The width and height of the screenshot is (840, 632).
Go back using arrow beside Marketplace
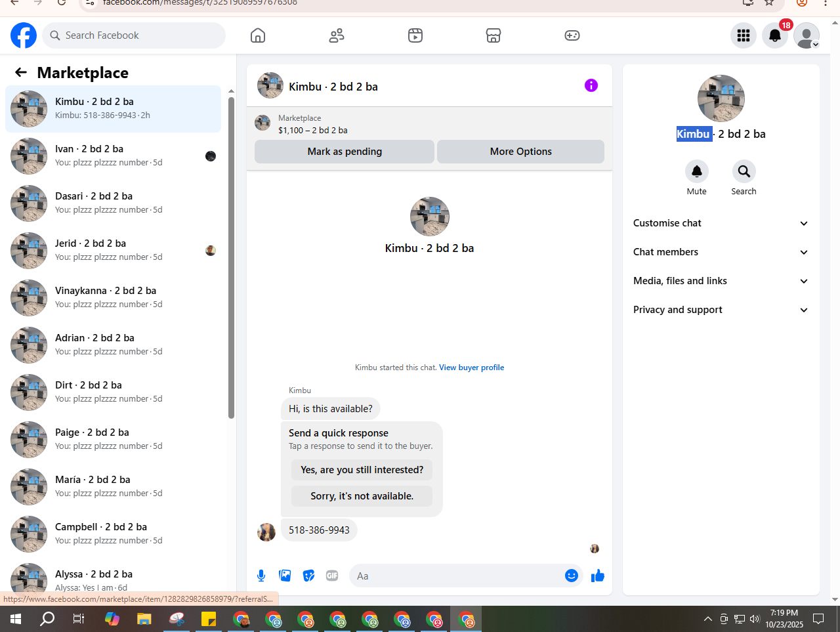tap(21, 72)
